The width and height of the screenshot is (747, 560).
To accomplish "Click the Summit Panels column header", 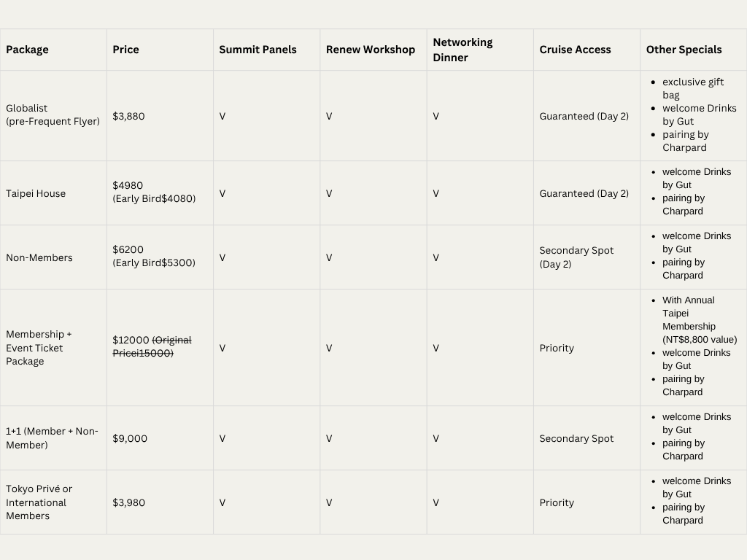I will (x=258, y=50).
